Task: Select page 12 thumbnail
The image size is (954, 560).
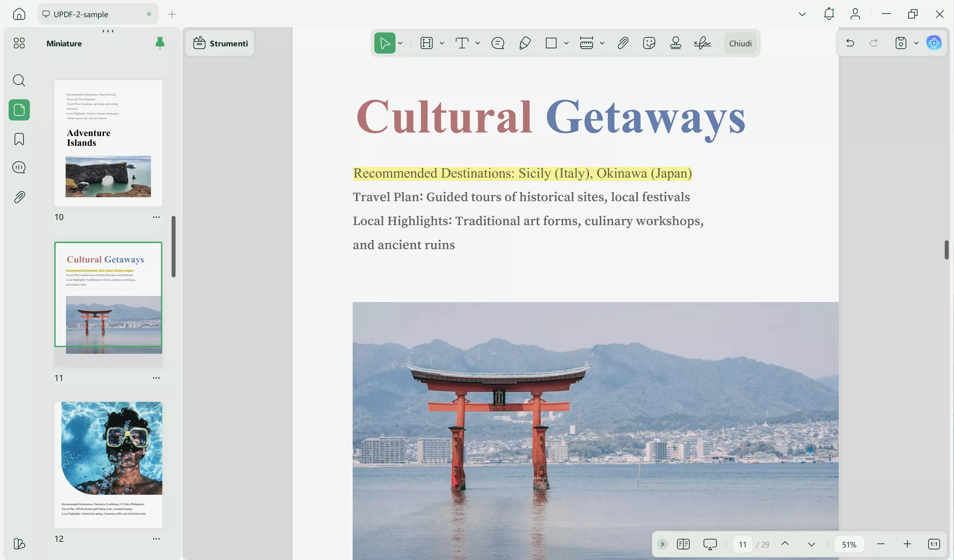Action: [108, 465]
